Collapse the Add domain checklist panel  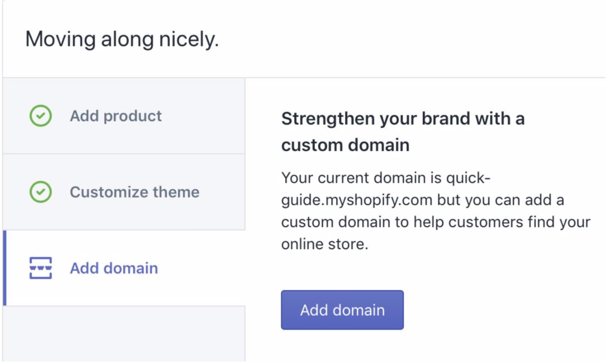click(x=114, y=269)
